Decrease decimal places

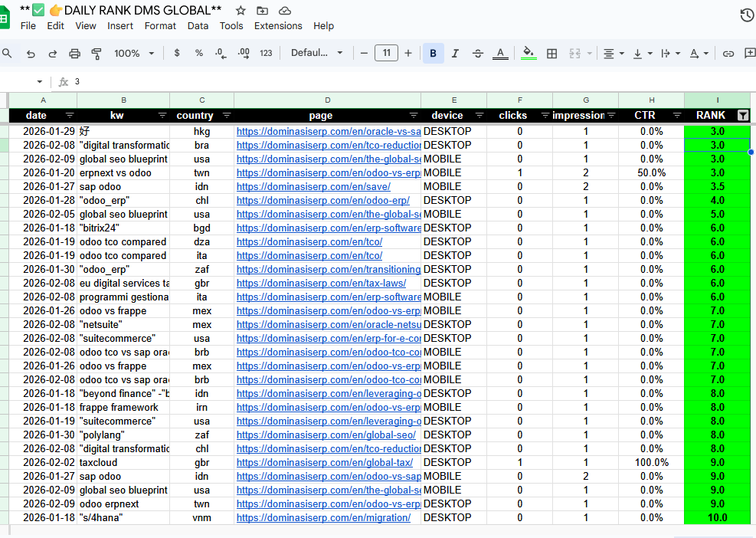(x=221, y=53)
